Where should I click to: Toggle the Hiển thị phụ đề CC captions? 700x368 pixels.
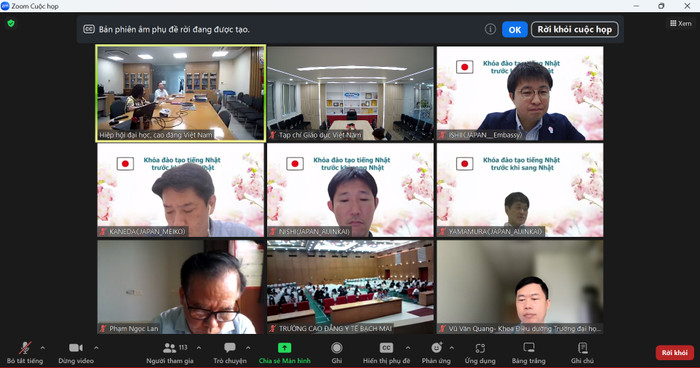[x=386, y=348]
